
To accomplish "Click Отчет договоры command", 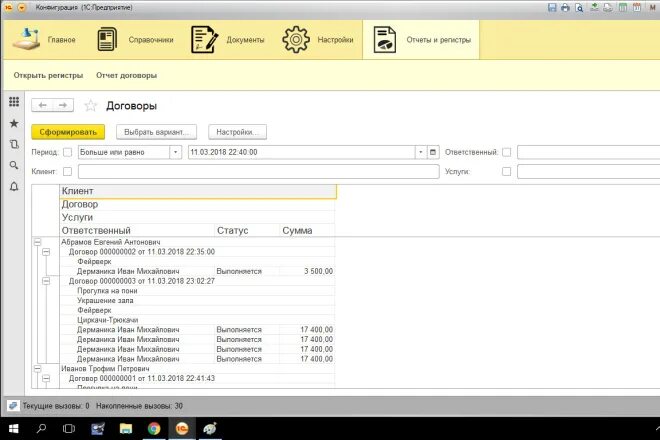I will point(126,75).
